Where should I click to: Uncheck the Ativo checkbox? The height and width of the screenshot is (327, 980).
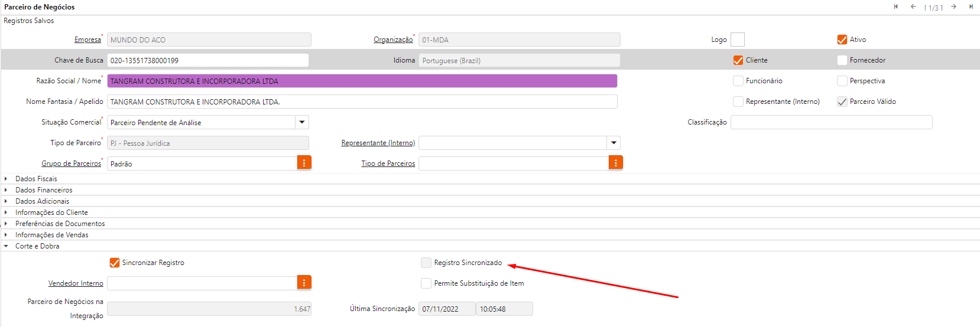(842, 40)
